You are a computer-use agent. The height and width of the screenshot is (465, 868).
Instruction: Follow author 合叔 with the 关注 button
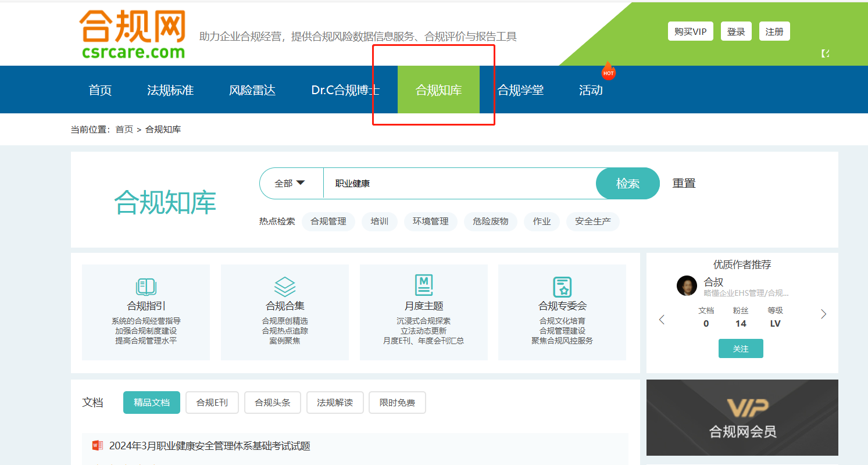[x=741, y=348]
